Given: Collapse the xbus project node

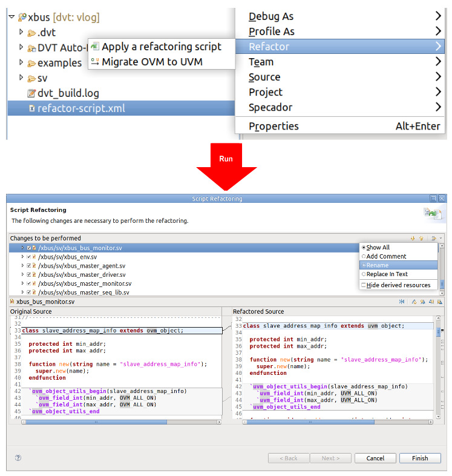Looking at the screenshot, I should pyautogui.click(x=11, y=17).
